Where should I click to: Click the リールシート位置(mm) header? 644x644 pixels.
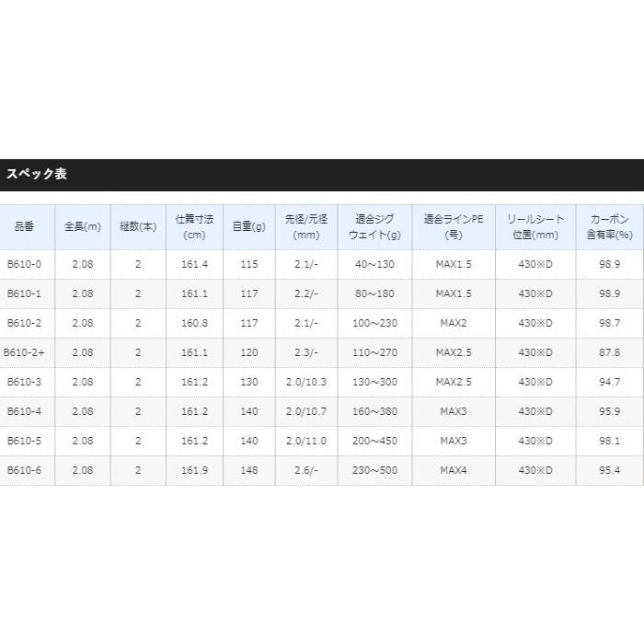point(535,227)
